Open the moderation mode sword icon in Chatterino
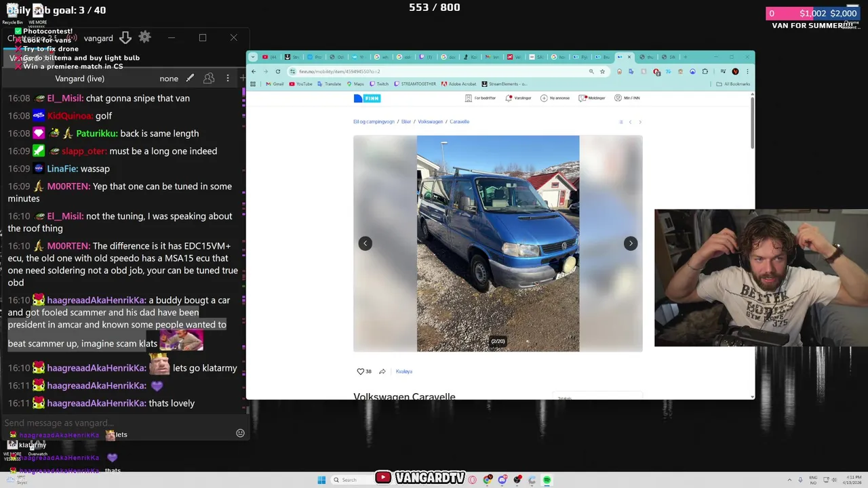Image resolution: width=868 pixels, height=488 pixels. tap(190, 78)
